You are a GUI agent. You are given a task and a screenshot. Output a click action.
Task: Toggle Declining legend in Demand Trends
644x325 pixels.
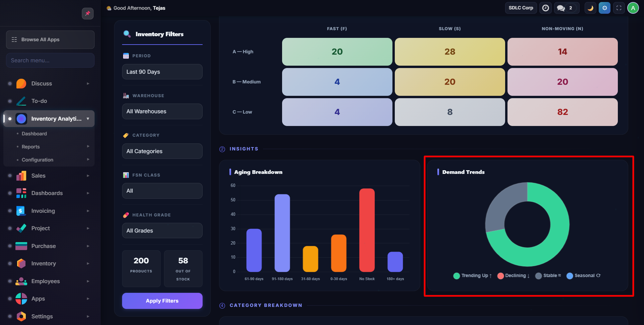point(514,276)
